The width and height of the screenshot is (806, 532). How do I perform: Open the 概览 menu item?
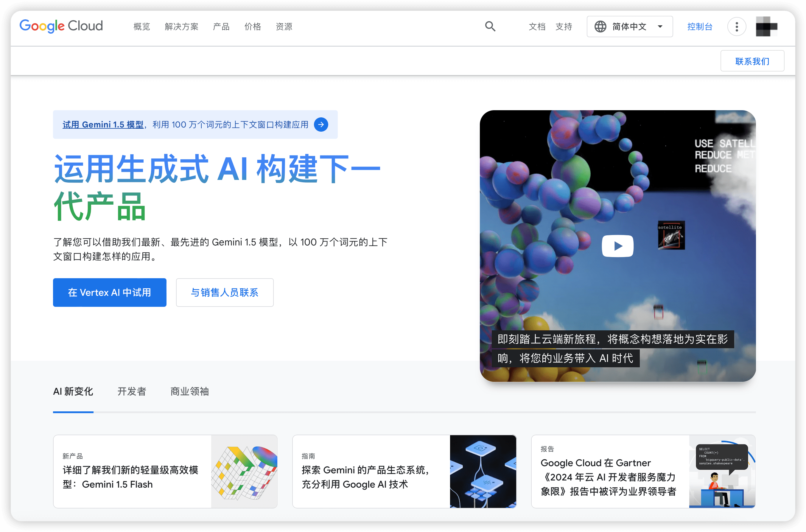(x=142, y=27)
